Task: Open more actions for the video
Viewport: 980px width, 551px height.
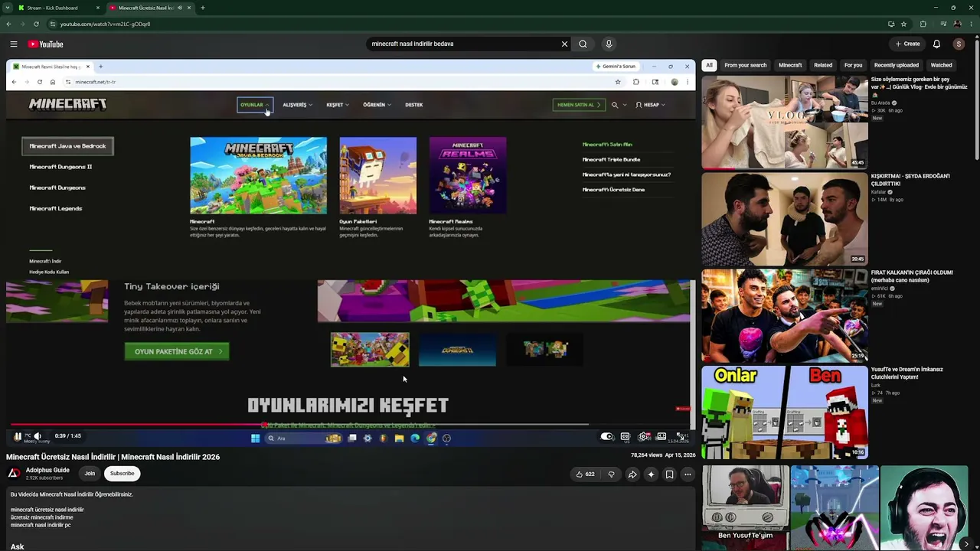Action: point(688,474)
